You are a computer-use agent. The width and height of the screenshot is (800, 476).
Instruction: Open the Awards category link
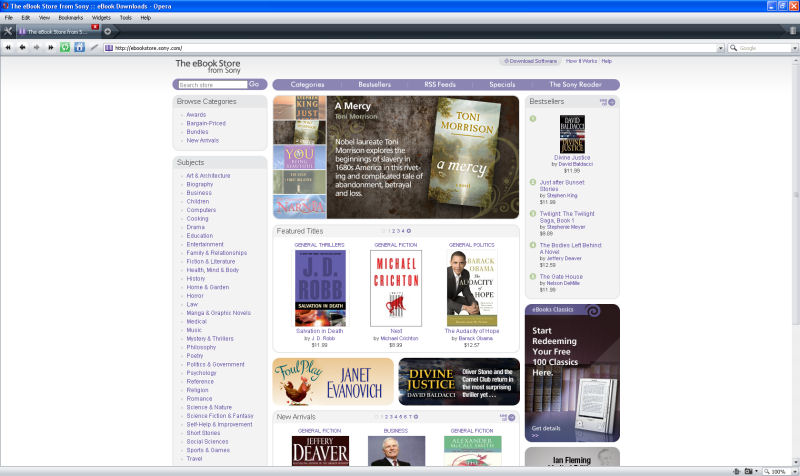click(x=196, y=115)
